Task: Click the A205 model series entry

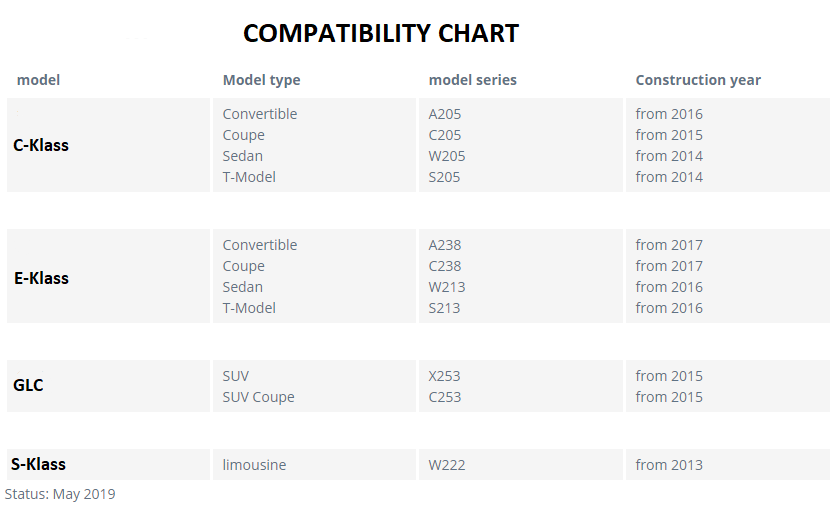Action: pos(445,114)
